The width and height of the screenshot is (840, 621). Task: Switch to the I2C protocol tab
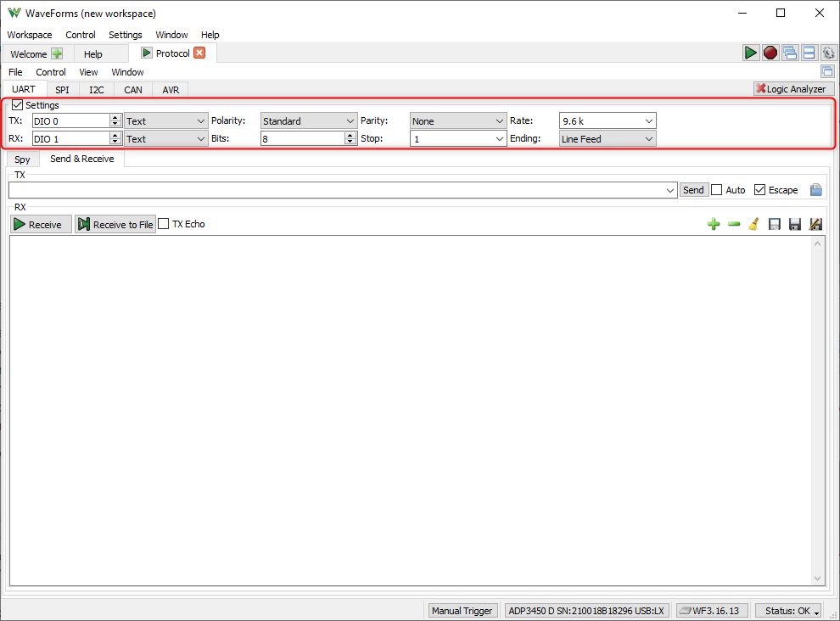(x=97, y=89)
